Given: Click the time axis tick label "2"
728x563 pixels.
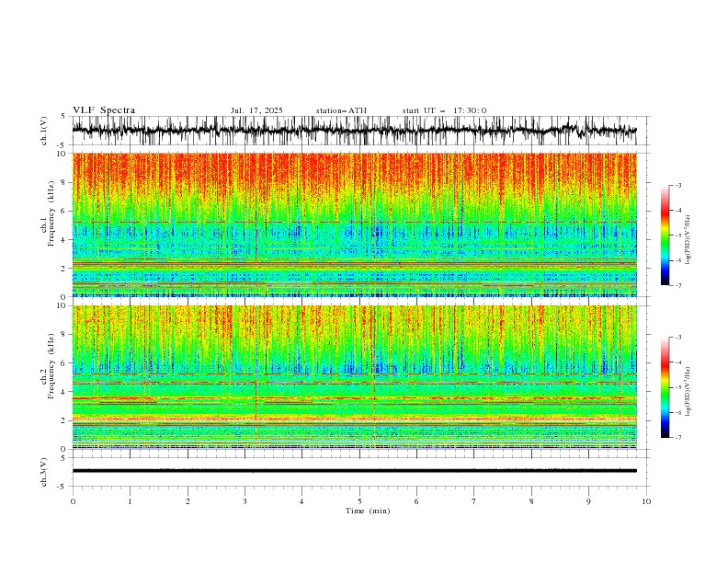Looking at the screenshot, I should [x=188, y=501].
